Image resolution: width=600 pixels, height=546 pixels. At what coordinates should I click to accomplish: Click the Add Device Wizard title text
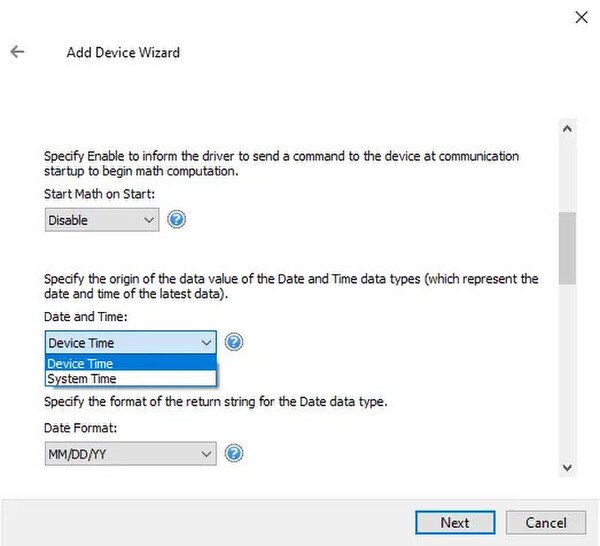(x=123, y=52)
